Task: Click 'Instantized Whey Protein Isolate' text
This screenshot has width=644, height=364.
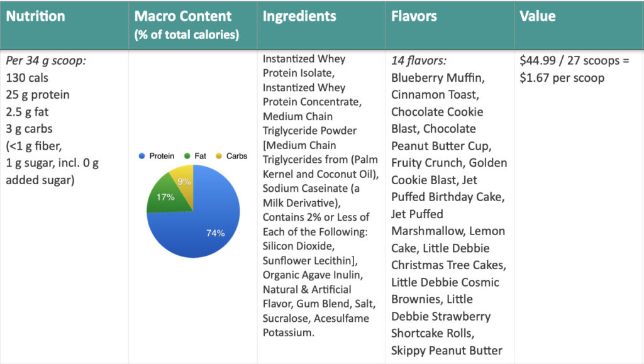Action: pos(304,65)
